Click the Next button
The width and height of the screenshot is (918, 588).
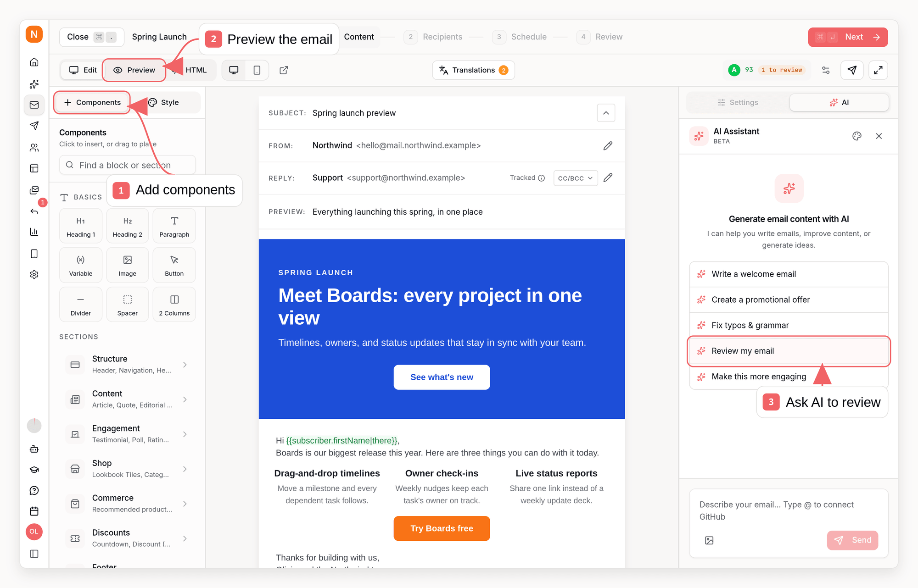[848, 37]
